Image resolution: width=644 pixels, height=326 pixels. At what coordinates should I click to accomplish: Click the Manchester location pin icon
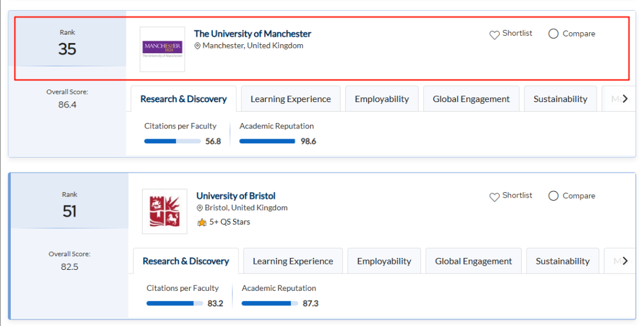(197, 46)
